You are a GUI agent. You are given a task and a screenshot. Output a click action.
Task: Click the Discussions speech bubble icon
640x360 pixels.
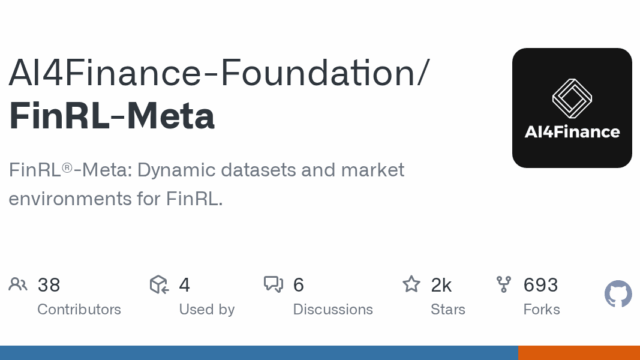273,284
